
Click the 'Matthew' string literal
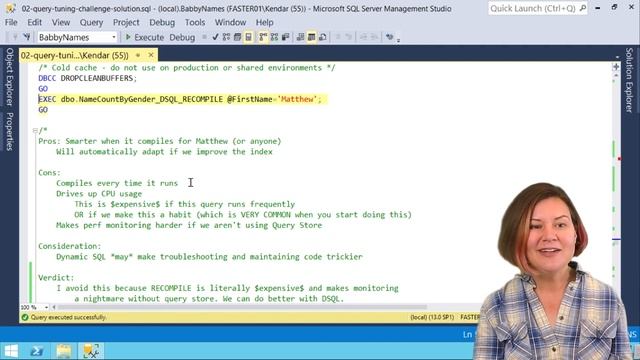[x=297, y=99]
